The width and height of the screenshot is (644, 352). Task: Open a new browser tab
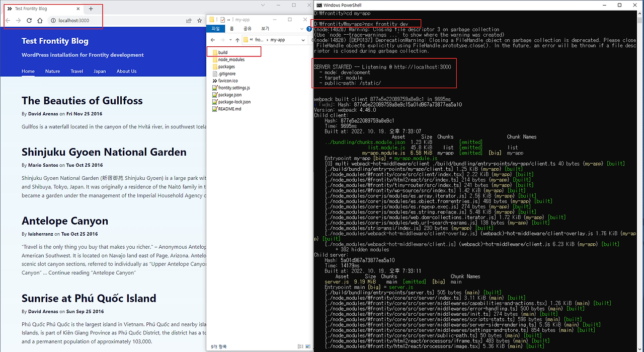(91, 9)
